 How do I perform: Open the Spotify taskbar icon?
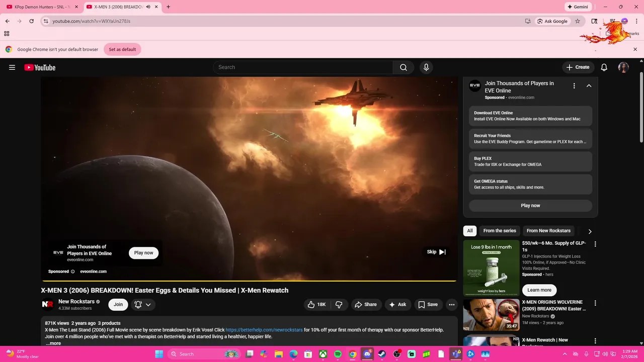[338, 354]
